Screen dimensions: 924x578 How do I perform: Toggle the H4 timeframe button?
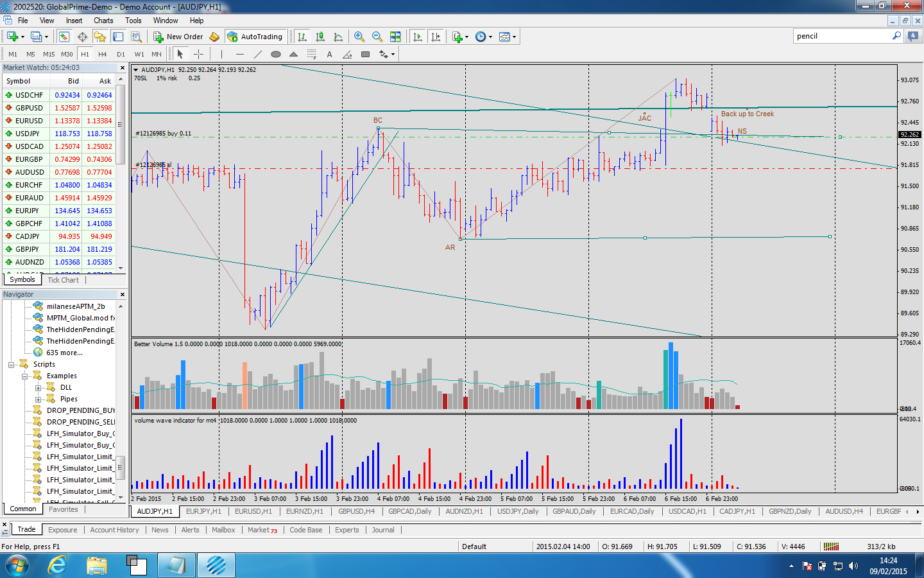point(103,54)
